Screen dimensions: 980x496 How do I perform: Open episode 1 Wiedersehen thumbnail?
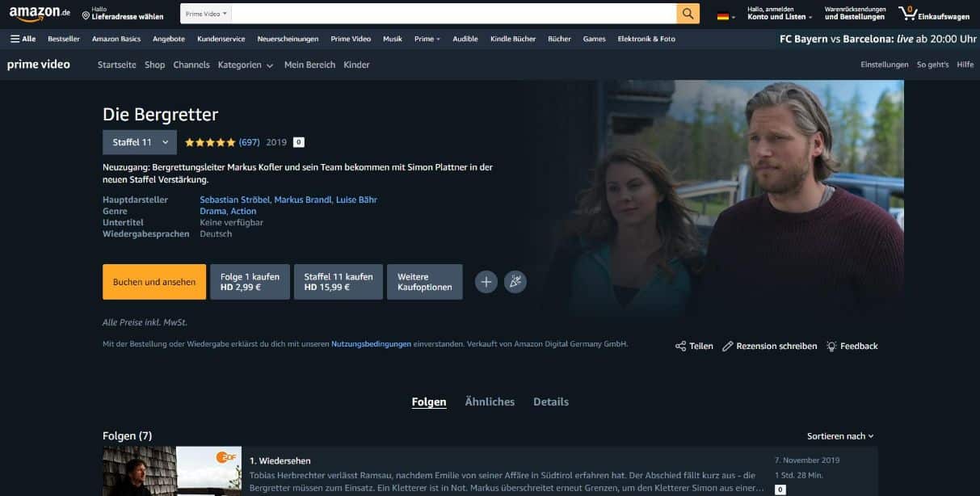point(172,471)
